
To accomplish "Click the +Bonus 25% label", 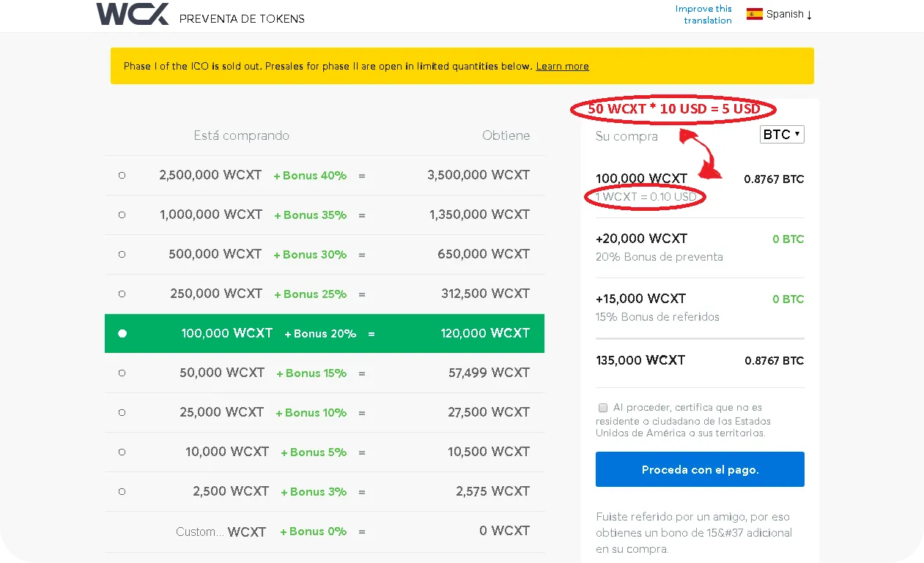I will [310, 294].
